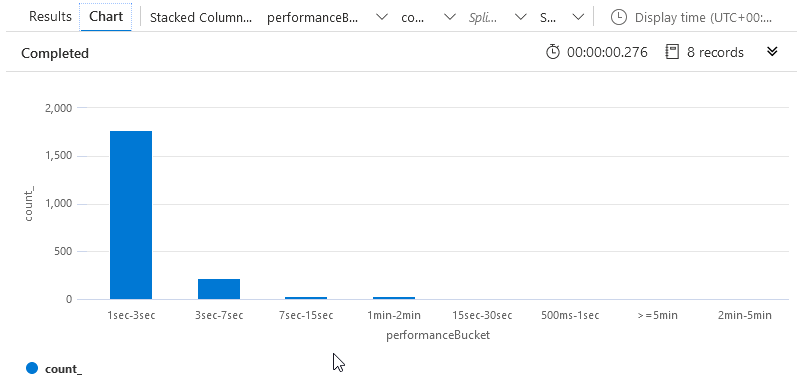Open the Stacked Column chart type dropdown
The width and height of the screenshot is (797, 384).
[x=201, y=17]
